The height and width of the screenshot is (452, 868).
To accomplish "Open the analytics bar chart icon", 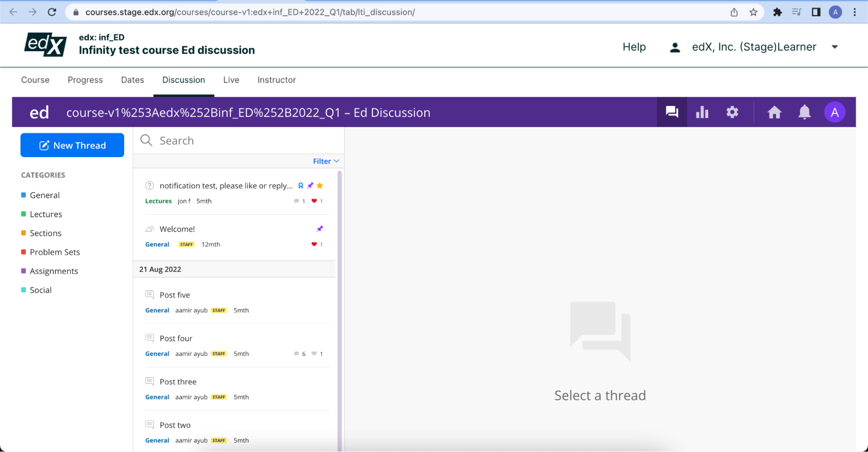I will click(x=702, y=112).
